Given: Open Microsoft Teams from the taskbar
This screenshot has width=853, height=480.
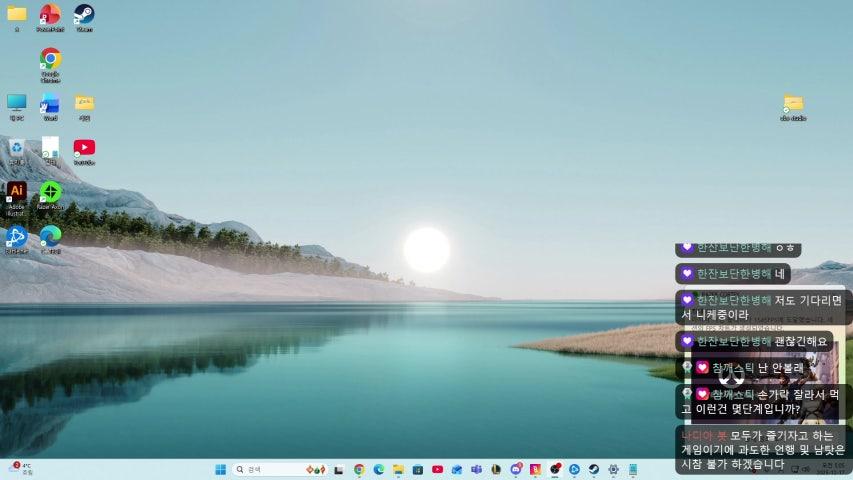Looking at the screenshot, I should point(477,469).
